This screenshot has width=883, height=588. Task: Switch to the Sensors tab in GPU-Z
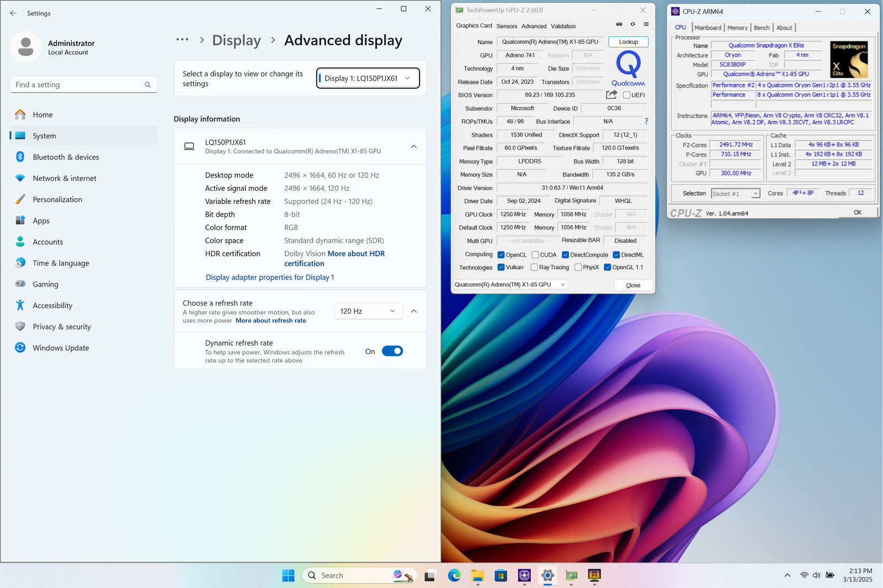click(x=507, y=26)
